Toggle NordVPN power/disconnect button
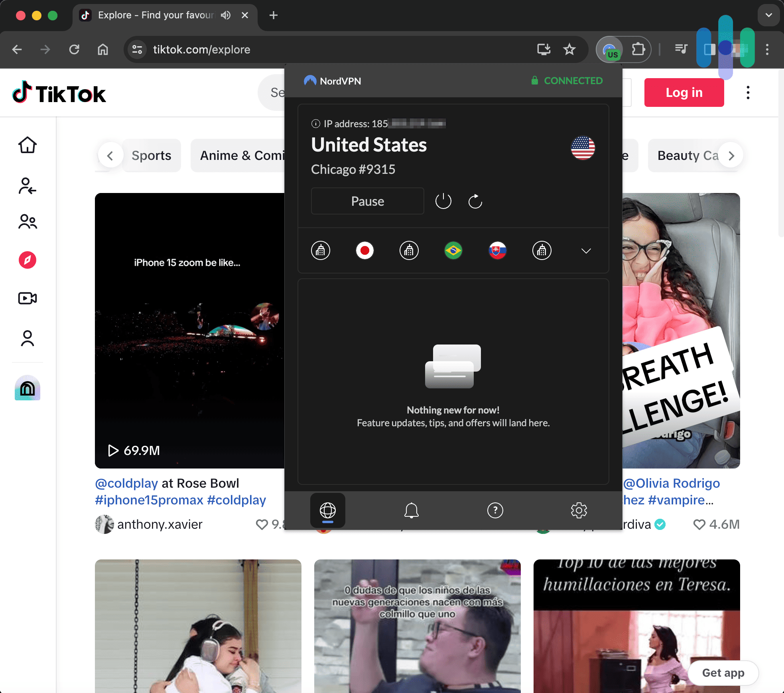 443,201
